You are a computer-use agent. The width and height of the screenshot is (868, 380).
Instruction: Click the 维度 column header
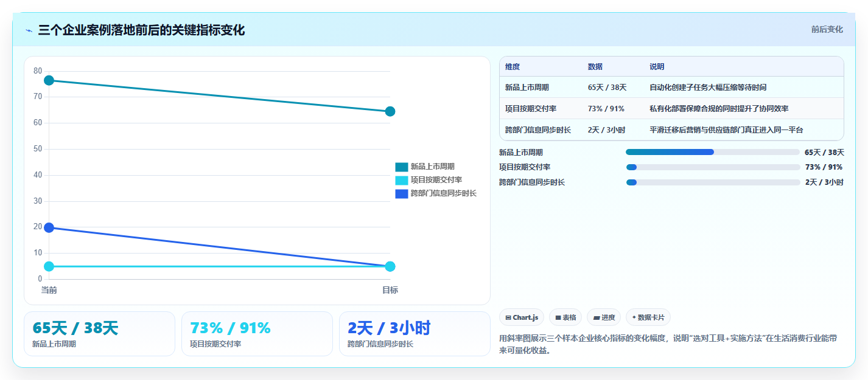point(513,67)
